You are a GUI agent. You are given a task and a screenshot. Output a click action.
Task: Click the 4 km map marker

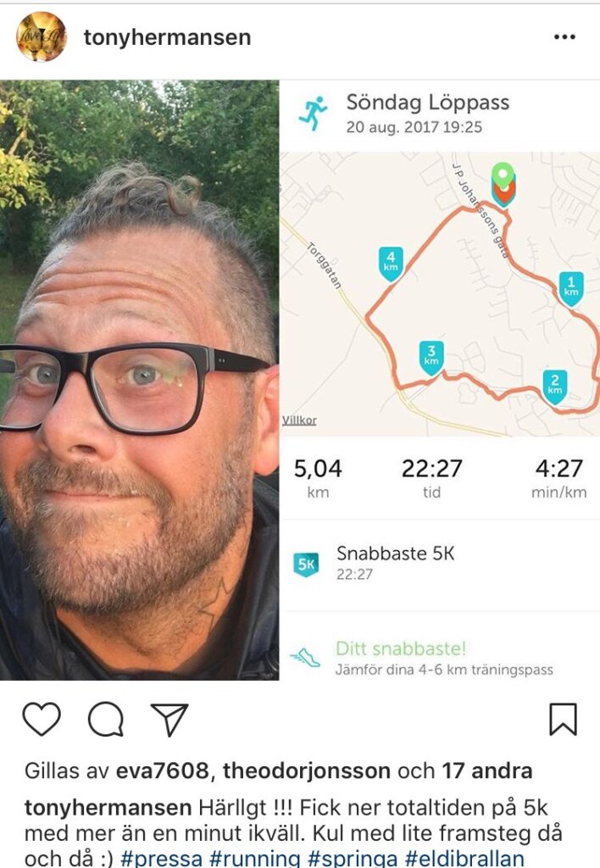[391, 264]
